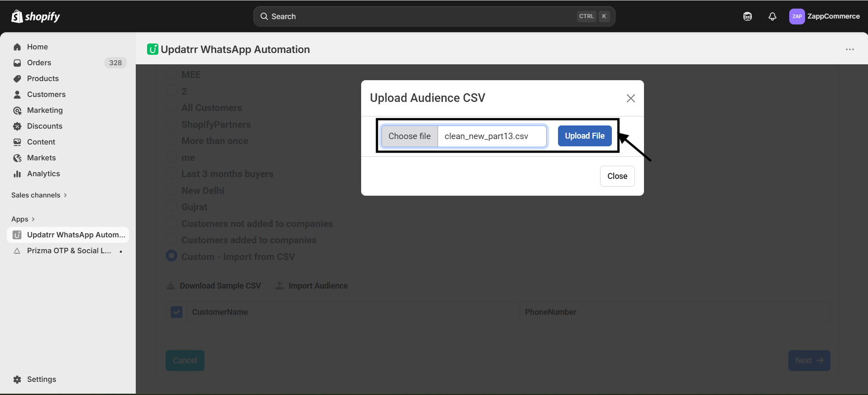Click the Shopify logo icon
Viewport: 868px width, 395px height.
click(x=17, y=16)
